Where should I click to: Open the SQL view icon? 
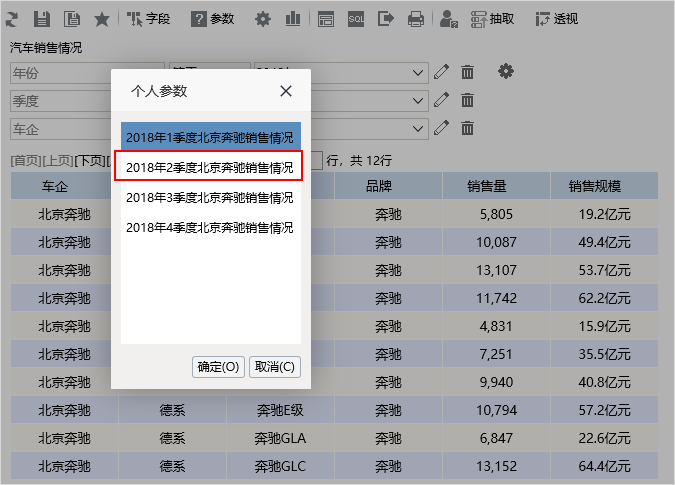tap(356, 19)
